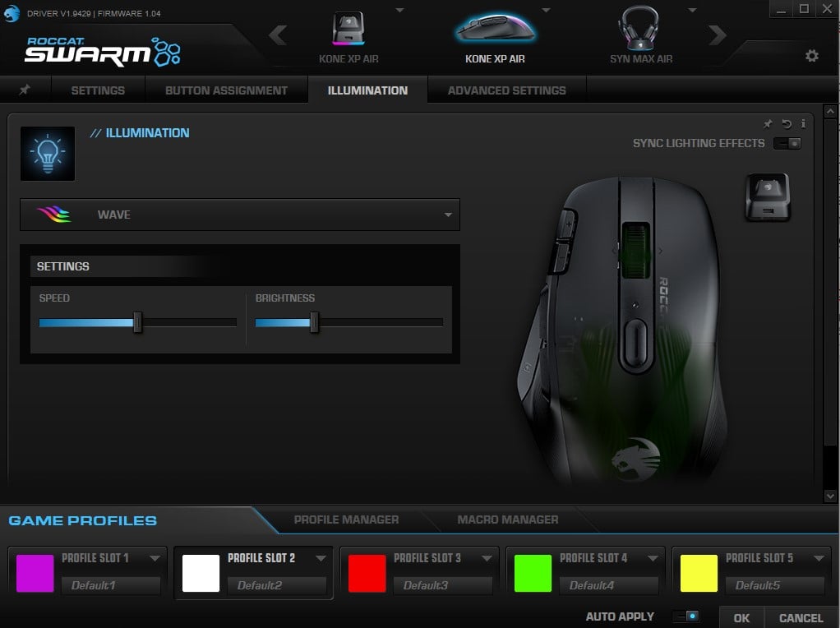Click the pin icon left of Settings tab
The width and height of the screenshot is (840, 628).
tap(25, 90)
